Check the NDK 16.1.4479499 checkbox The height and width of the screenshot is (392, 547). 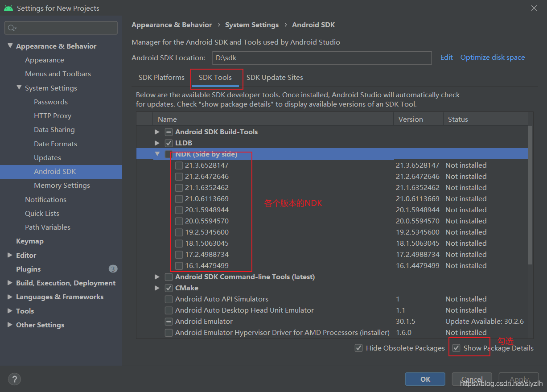coord(179,266)
